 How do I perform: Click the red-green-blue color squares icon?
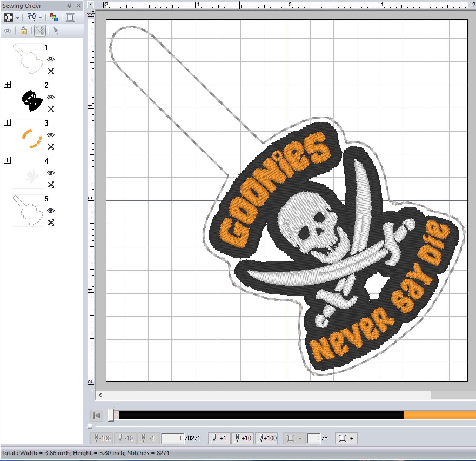point(54,18)
